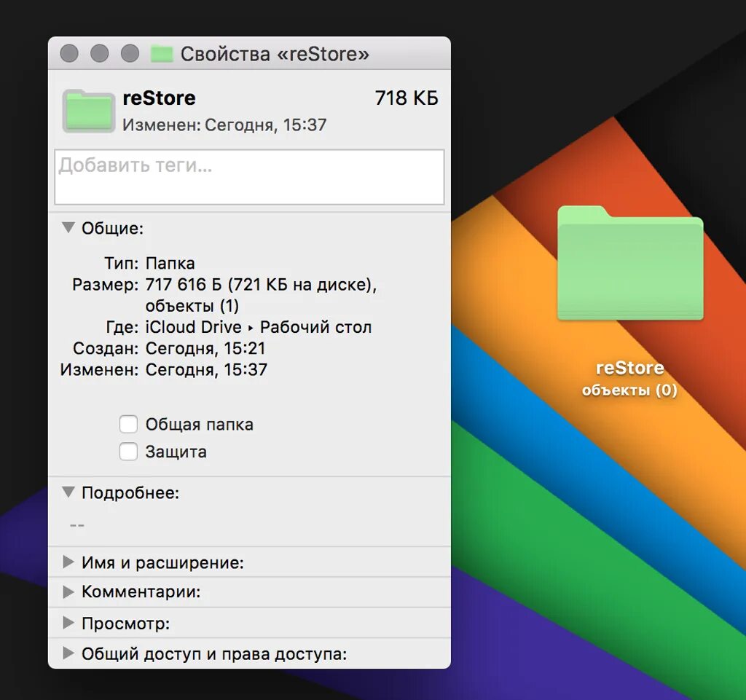Collapse the Общие section

point(68,228)
